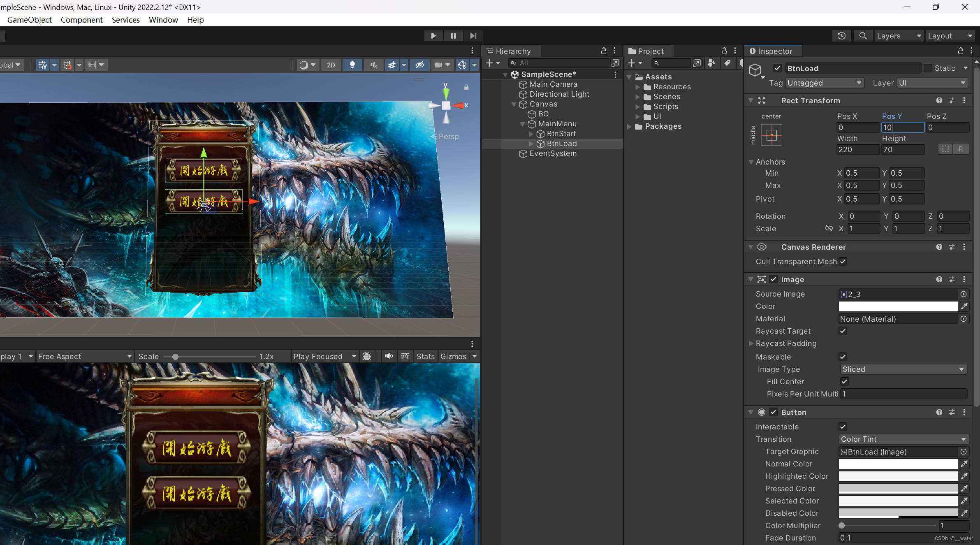The height and width of the screenshot is (545, 980).
Task: Open Transition Color Tint dropdown
Action: click(x=904, y=439)
